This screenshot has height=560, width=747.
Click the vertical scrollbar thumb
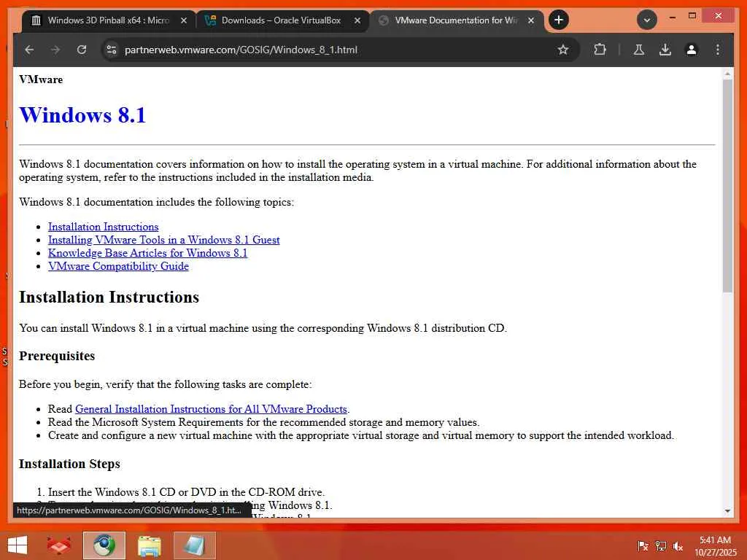pos(727,186)
